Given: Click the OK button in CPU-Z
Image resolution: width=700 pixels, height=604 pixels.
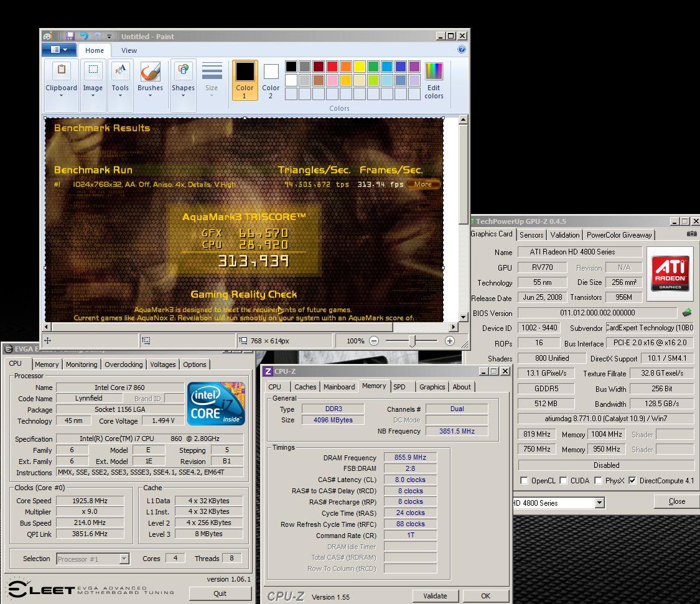Looking at the screenshot, I should (x=486, y=596).
